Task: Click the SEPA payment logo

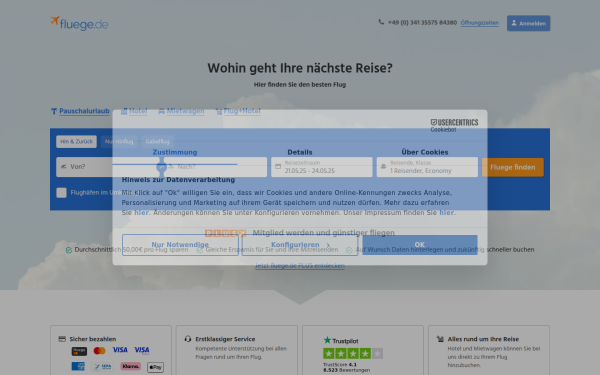Action: [x=103, y=367]
